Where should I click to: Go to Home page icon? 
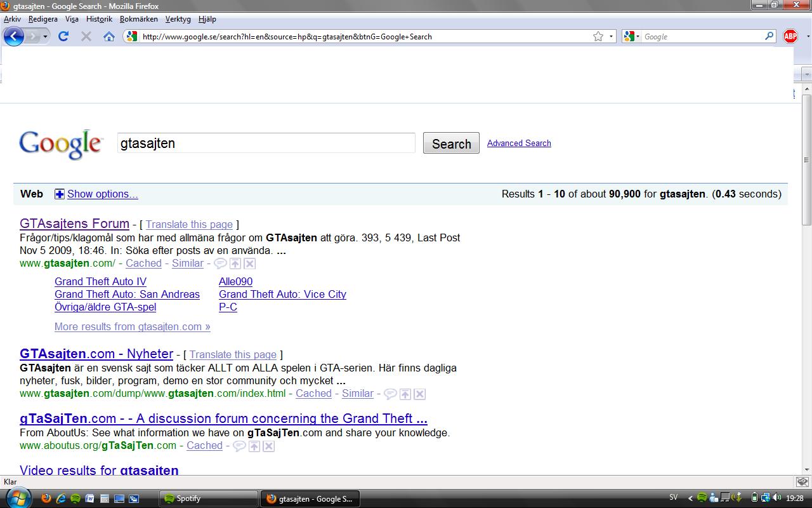point(109,36)
